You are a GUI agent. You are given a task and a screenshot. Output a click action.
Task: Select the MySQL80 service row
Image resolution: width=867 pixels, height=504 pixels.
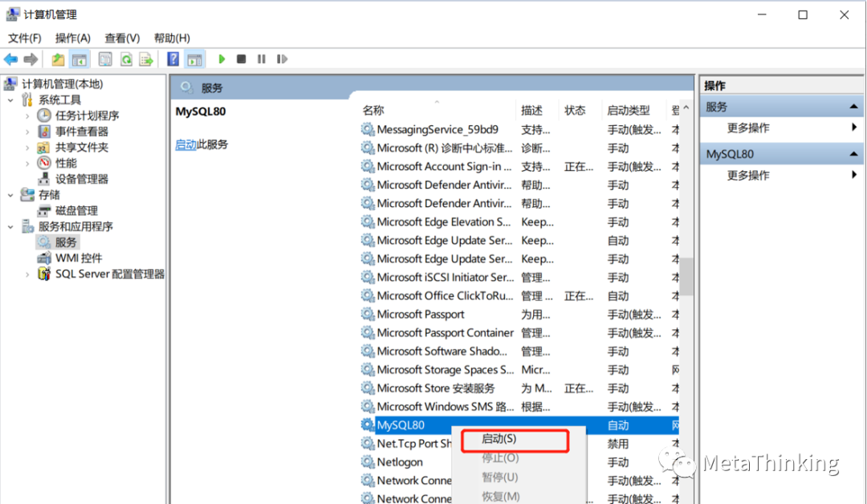(519, 425)
